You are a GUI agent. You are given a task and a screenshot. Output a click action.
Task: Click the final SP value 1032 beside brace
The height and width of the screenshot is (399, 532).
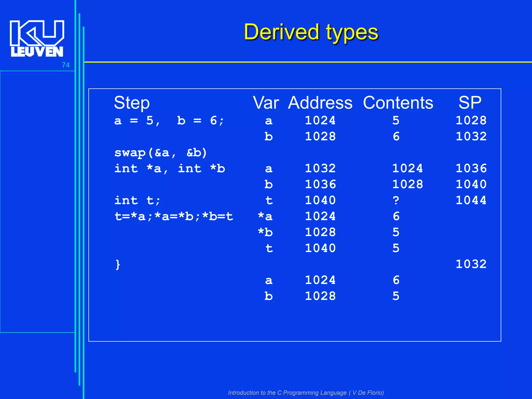471,264
